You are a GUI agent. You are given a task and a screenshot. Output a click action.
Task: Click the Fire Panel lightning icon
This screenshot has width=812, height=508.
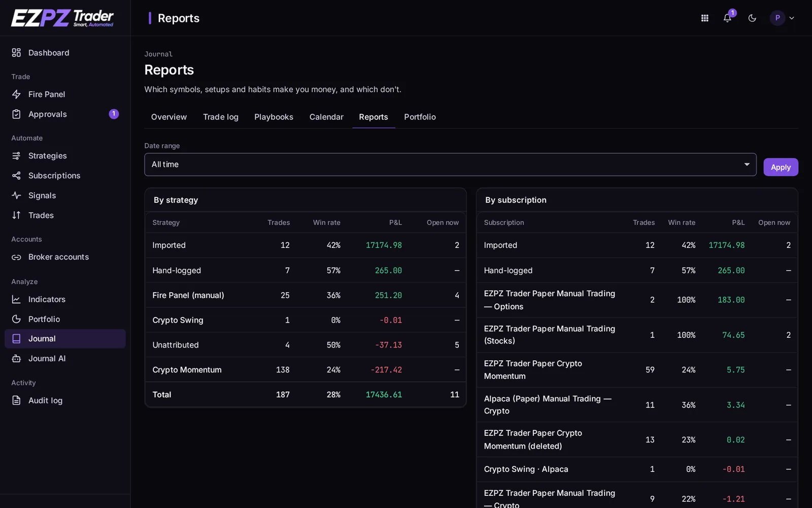pos(16,94)
